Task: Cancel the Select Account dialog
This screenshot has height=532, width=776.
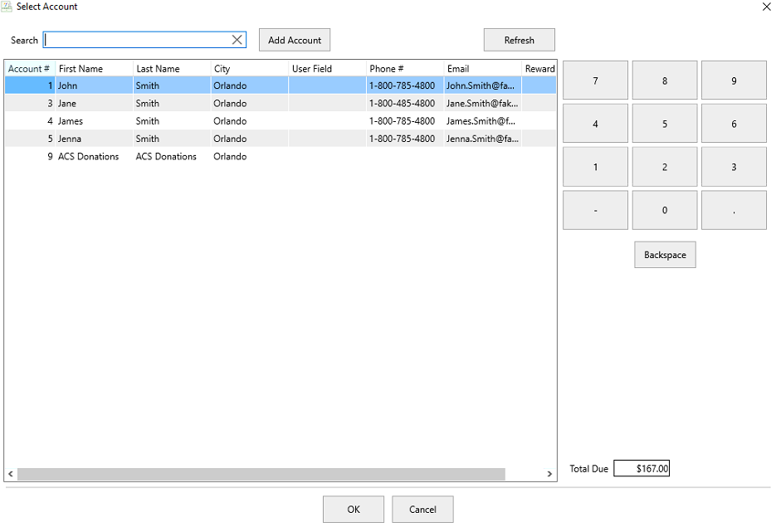Action: tap(422, 510)
